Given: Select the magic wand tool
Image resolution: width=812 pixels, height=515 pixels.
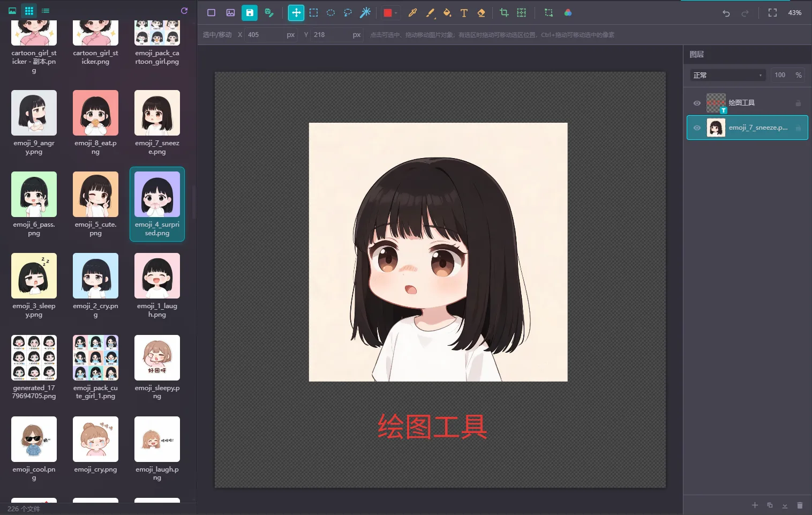Looking at the screenshot, I should click(365, 13).
